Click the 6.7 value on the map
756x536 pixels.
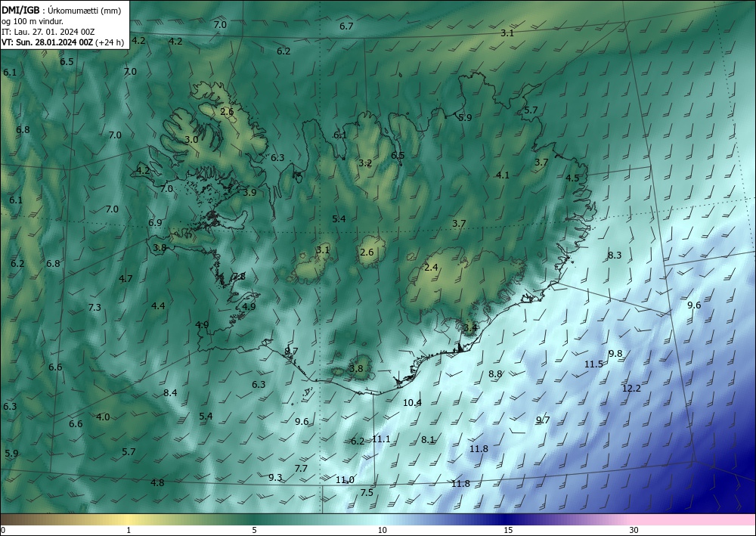pos(347,26)
